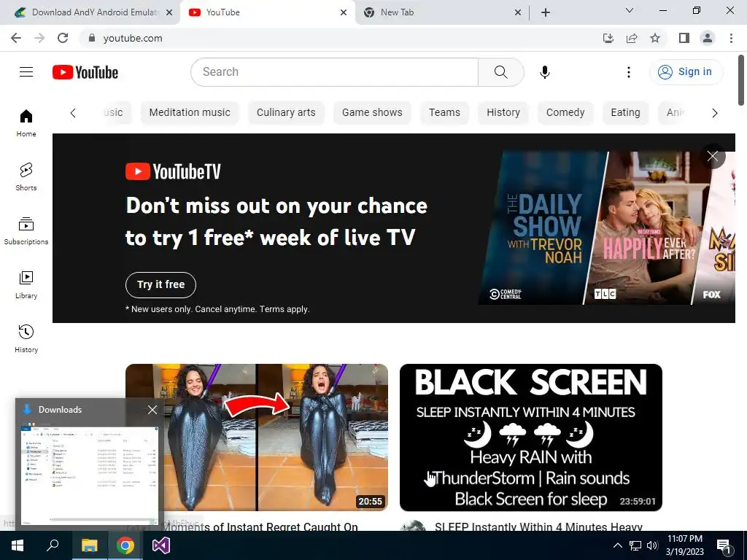Open Shorts in sidebar
The width and height of the screenshot is (747, 560).
click(26, 177)
